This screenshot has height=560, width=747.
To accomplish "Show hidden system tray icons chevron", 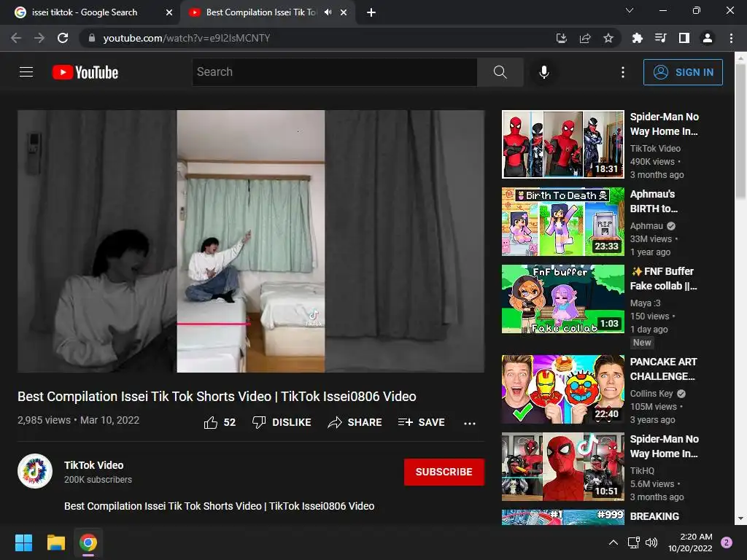I will pos(614,542).
